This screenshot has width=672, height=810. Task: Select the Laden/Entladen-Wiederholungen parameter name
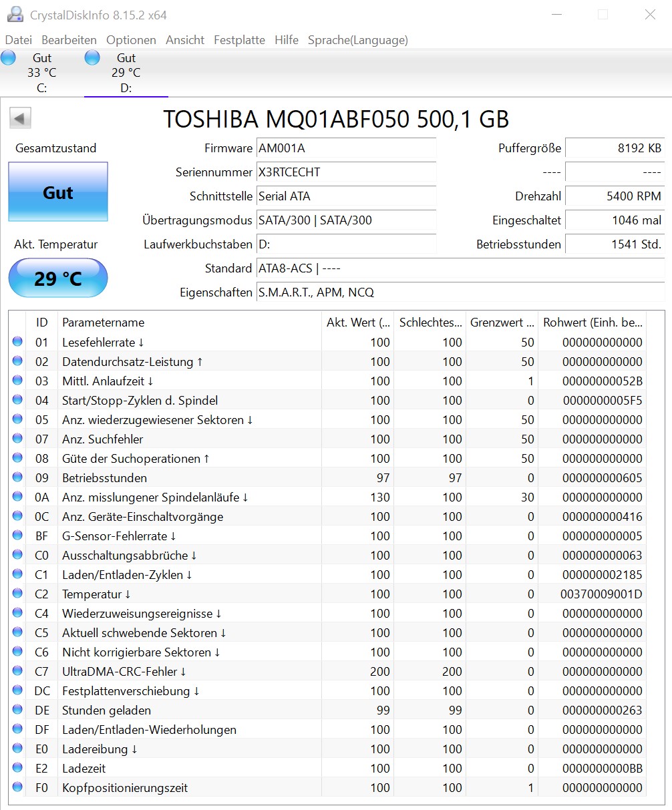click(x=149, y=730)
